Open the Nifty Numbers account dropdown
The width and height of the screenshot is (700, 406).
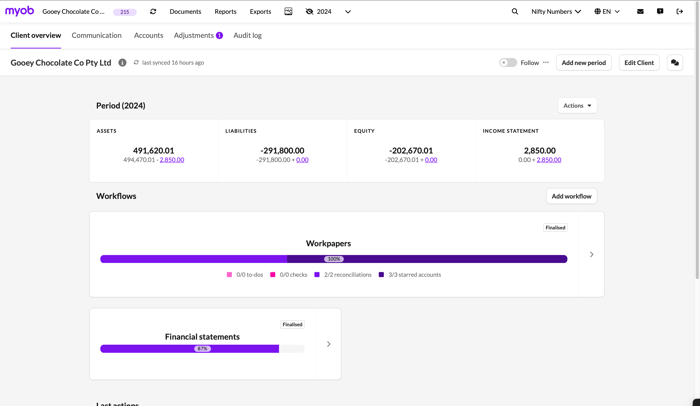556,12
